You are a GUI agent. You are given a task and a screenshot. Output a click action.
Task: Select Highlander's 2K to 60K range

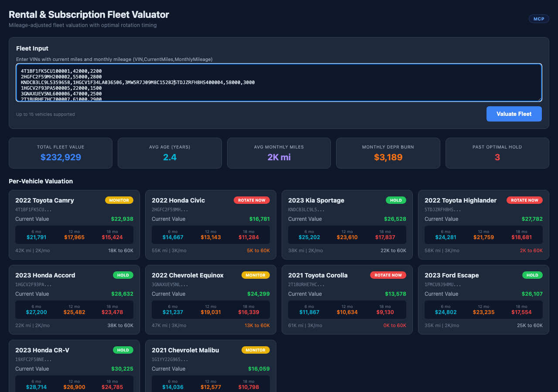531,251
